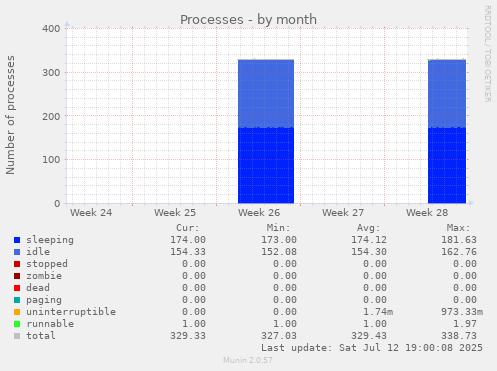This screenshot has height=371, width=497.
Task: Click the 200 y-axis tick label
Action: (51, 116)
